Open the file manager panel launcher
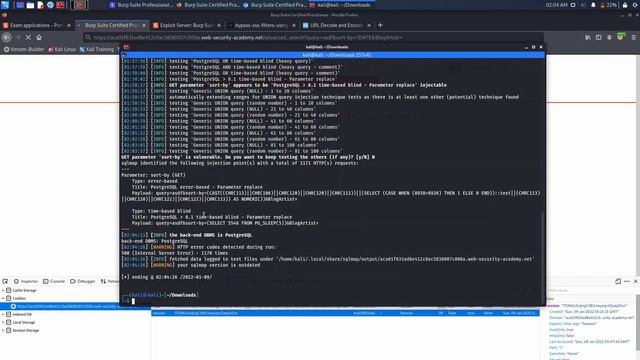This screenshot has height=360, width=640. [x=30, y=5]
